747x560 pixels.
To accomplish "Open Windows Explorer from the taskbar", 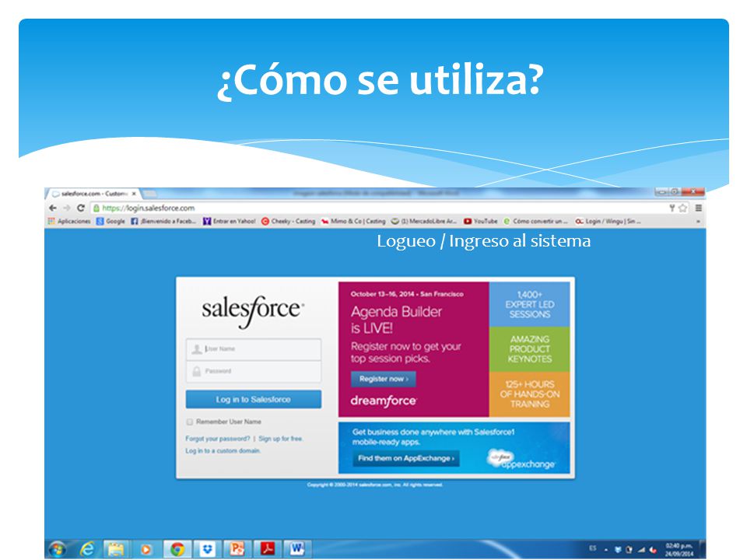I will click(116, 550).
